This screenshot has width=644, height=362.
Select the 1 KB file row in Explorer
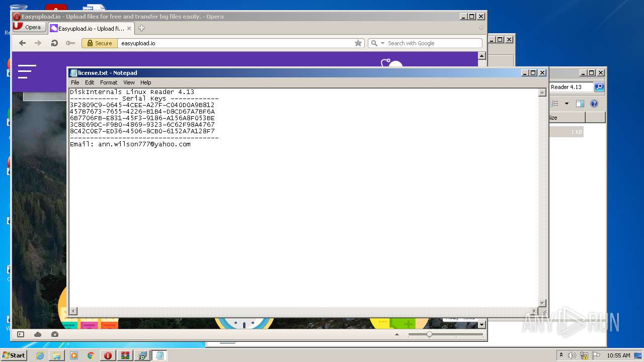click(566, 132)
